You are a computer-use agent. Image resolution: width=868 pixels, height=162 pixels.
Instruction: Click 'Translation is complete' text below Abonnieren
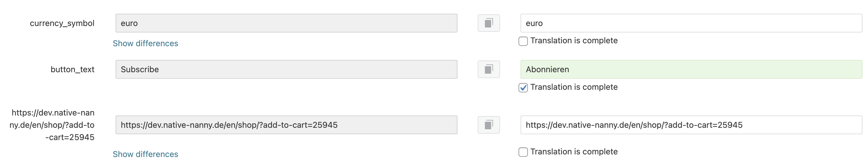pyautogui.click(x=574, y=87)
